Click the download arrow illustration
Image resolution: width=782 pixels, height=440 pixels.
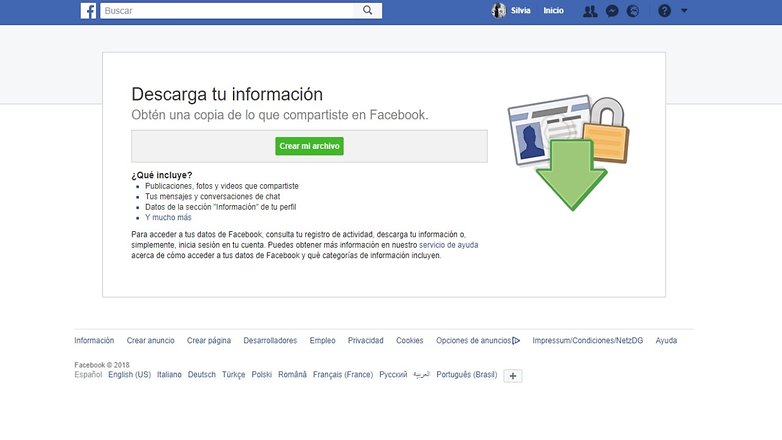pyautogui.click(x=572, y=175)
